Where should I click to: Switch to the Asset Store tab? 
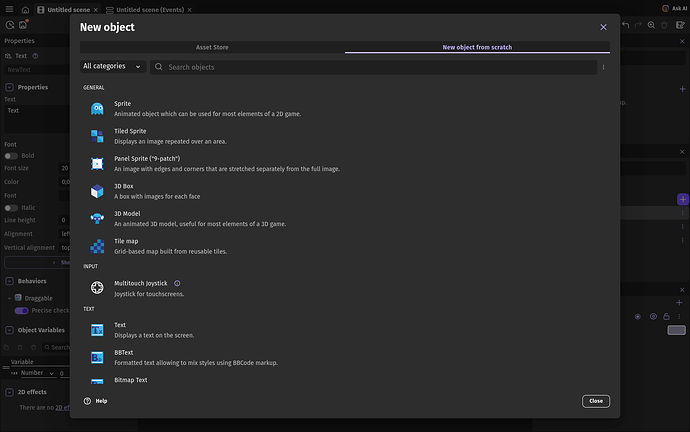click(212, 47)
